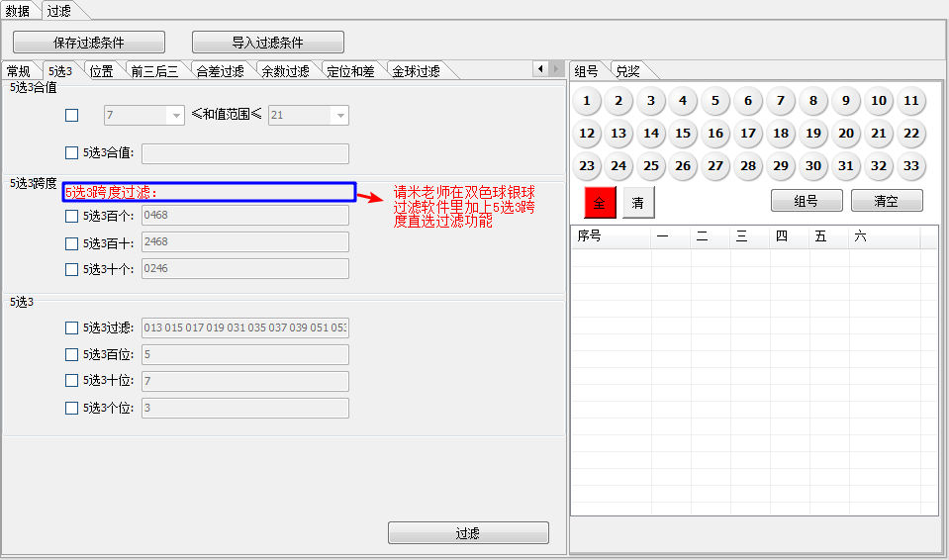The height and width of the screenshot is (560, 949).
Task: Click the 清空 button
Action: click(x=887, y=201)
